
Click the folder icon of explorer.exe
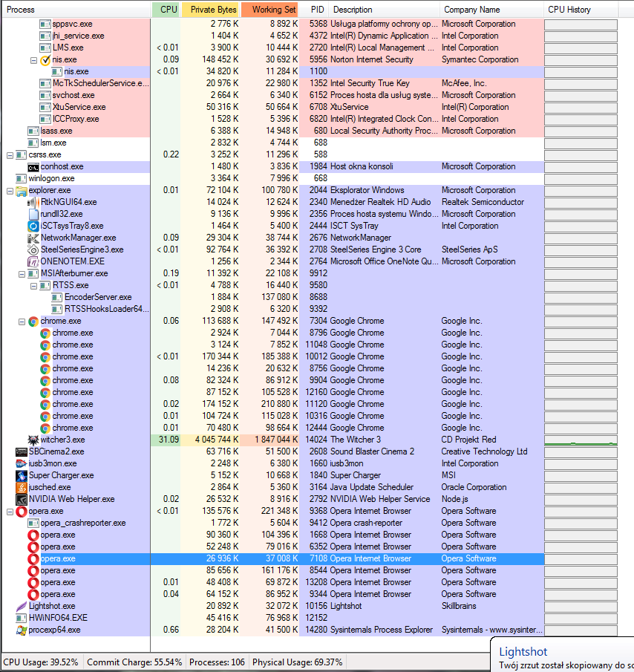[22, 191]
